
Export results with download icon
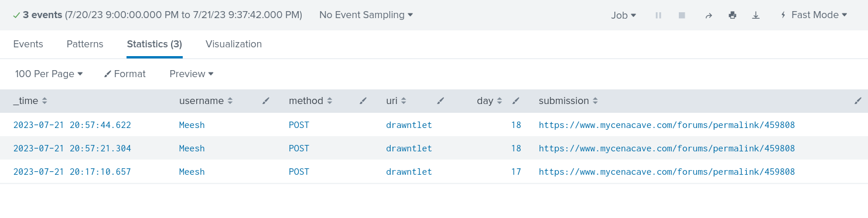pos(756,15)
